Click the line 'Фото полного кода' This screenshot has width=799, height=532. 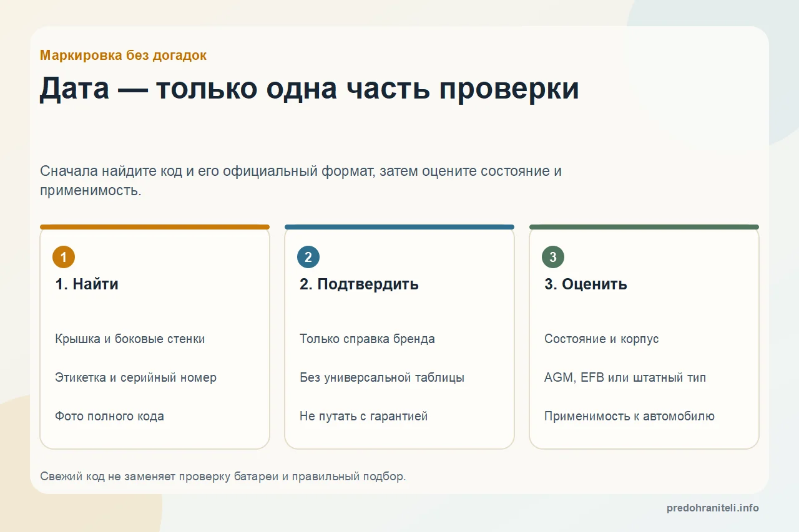(109, 416)
